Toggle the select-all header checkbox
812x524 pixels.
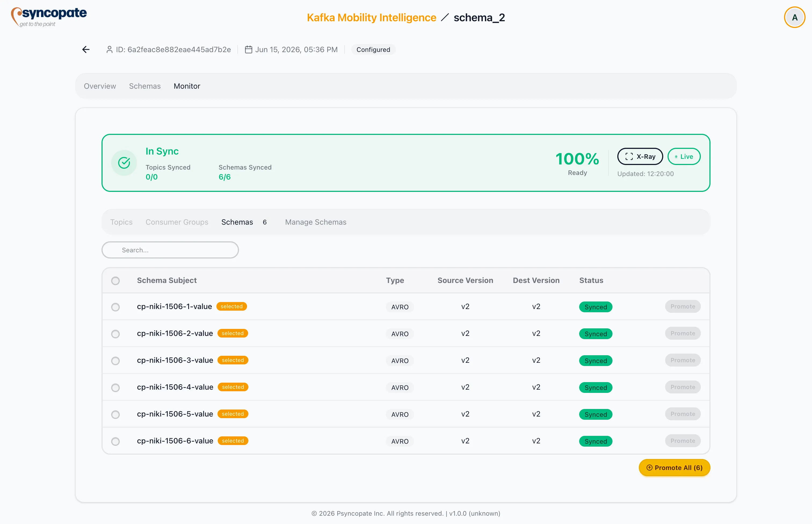pyautogui.click(x=116, y=281)
